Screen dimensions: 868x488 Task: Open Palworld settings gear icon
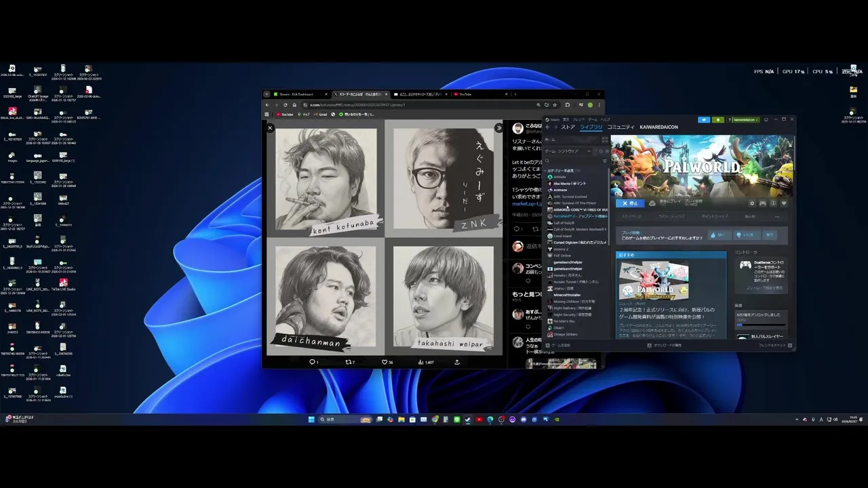[752, 203]
